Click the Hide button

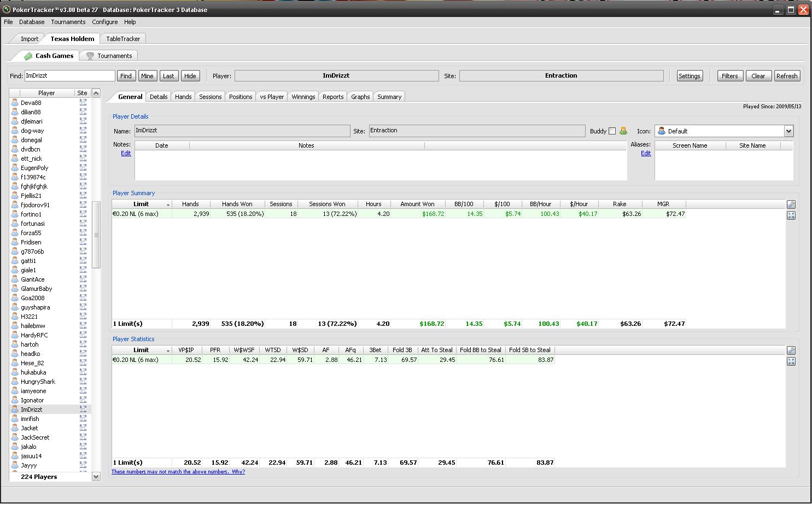[x=190, y=76]
